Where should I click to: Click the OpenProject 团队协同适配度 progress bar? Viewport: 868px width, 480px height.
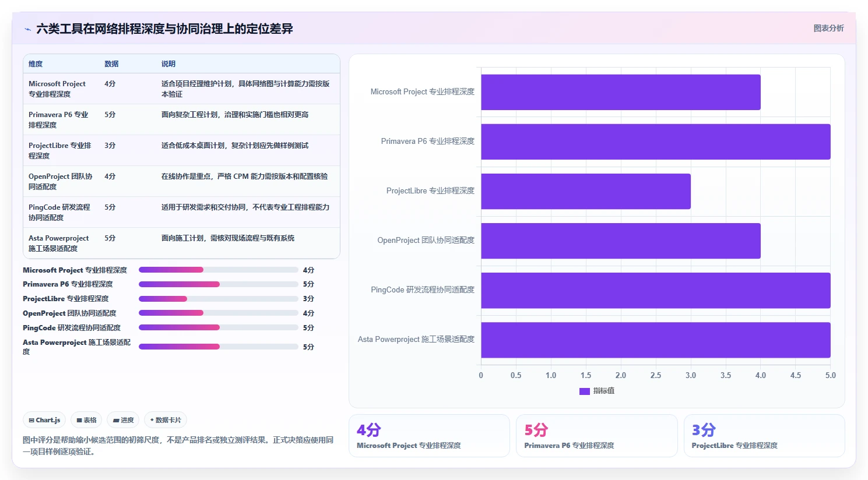coord(219,313)
